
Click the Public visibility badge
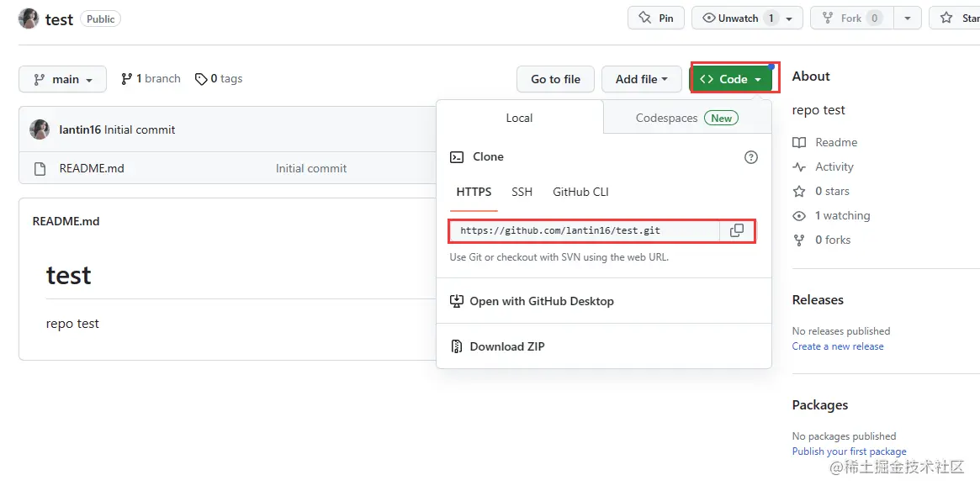tap(101, 19)
